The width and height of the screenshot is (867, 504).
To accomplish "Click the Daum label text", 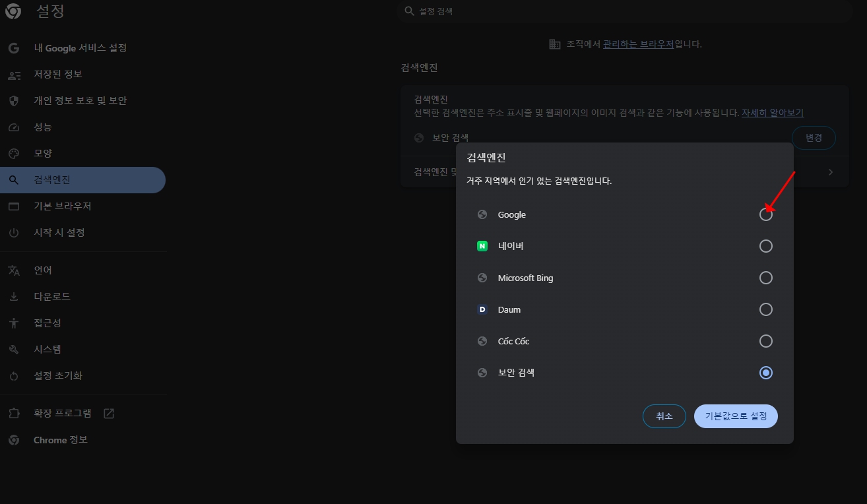I will pyautogui.click(x=509, y=309).
